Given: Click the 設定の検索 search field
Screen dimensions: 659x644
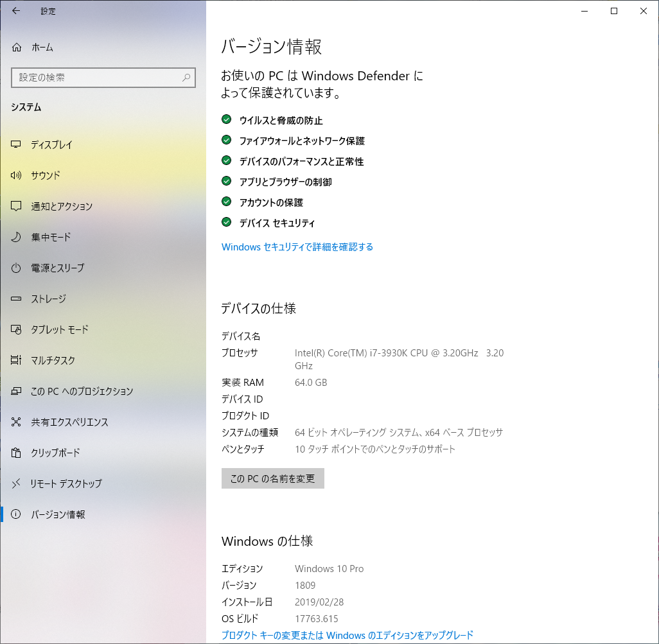Looking at the screenshot, I should [103, 78].
